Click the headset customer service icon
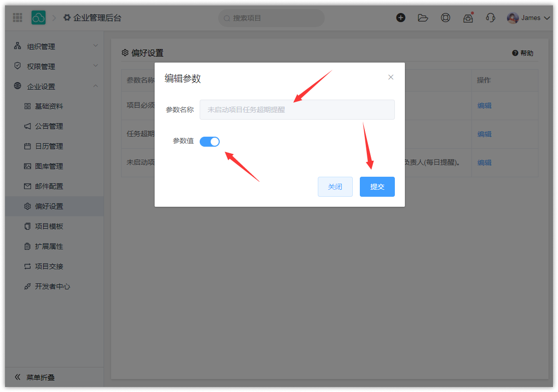The image size is (558, 392). point(490,18)
